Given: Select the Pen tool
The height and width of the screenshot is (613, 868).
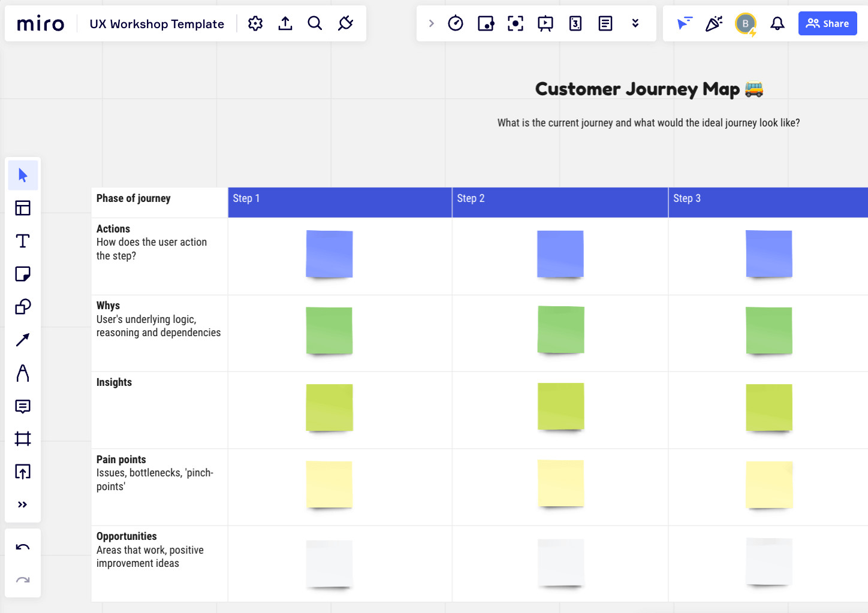Looking at the screenshot, I should [x=23, y=373].
